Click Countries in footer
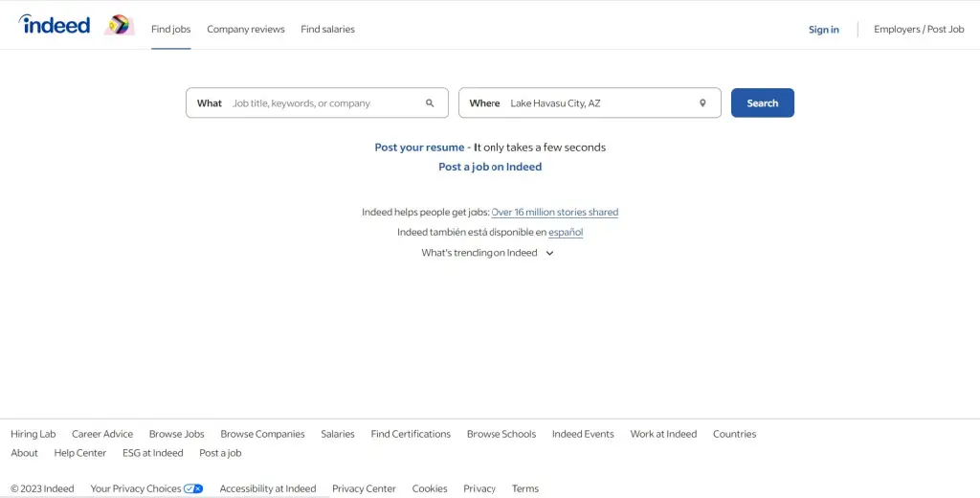This screenshot has width=980, height=498. (x=734, y=434)
